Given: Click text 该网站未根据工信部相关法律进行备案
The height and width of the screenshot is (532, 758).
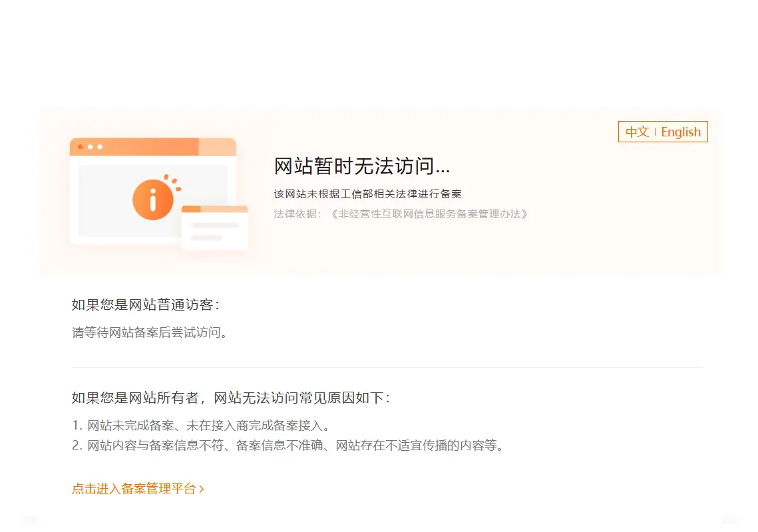Looking at the screenshot, I should [367, 194].
